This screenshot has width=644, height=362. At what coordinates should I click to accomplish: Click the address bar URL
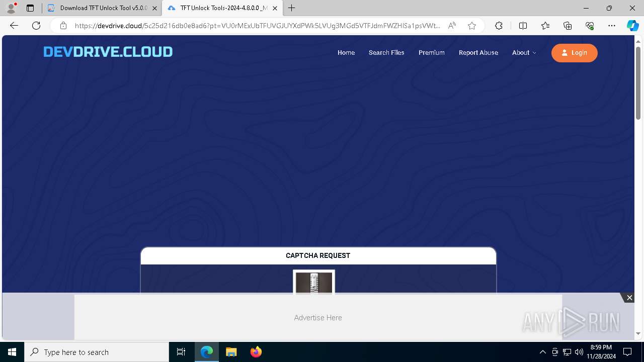click(x=258, y=26)
